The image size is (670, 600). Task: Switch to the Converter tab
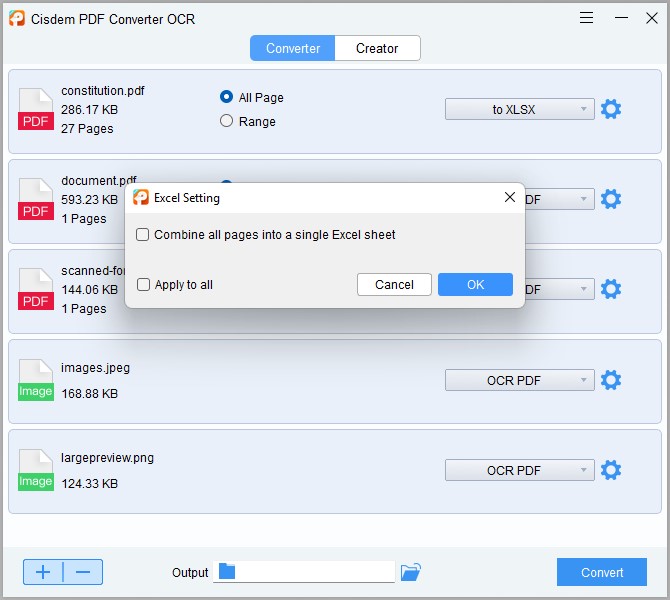click(x=293, y=48)
